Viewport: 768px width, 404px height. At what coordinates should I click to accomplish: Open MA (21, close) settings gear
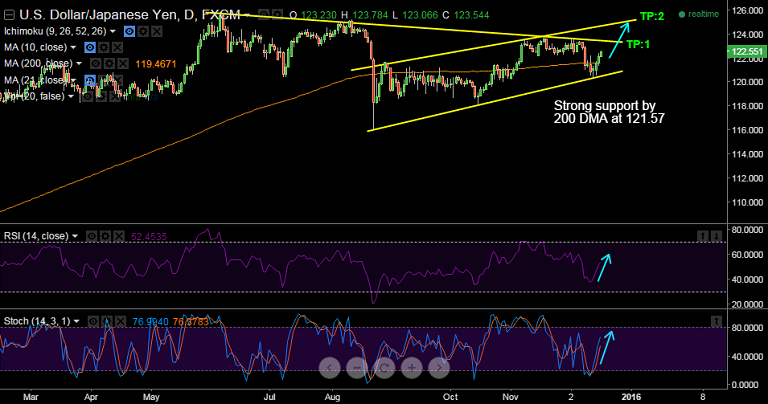104,80
